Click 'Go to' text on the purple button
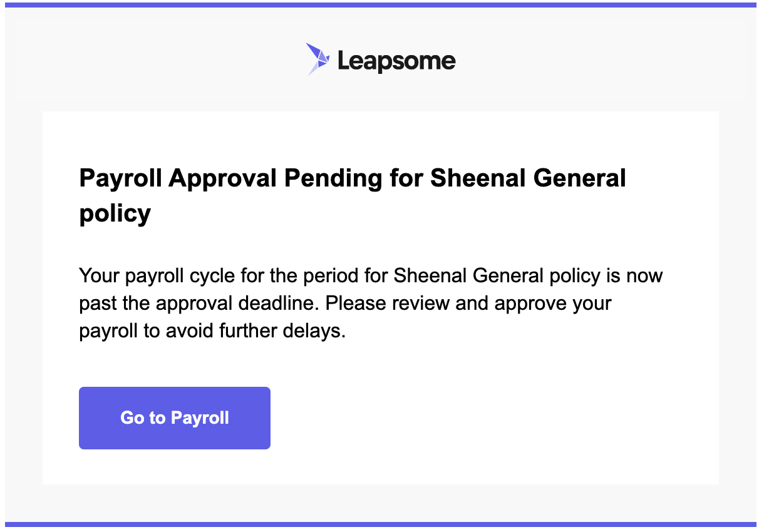759x532 pixels. click(x=143, y=418)
